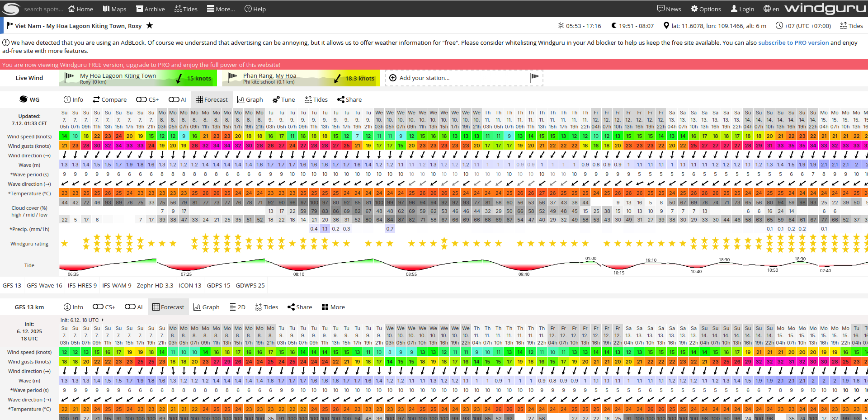Image resolution: width=868 pixels, height=420 pixels.
Task: Switch to Graph tab in WG forecast
Action: 250,99
